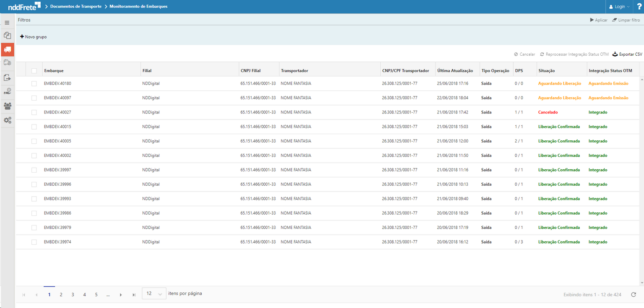This screenshot has width=644, height=308.
Task: Open the Login dropdown menu
Action: 619,6
